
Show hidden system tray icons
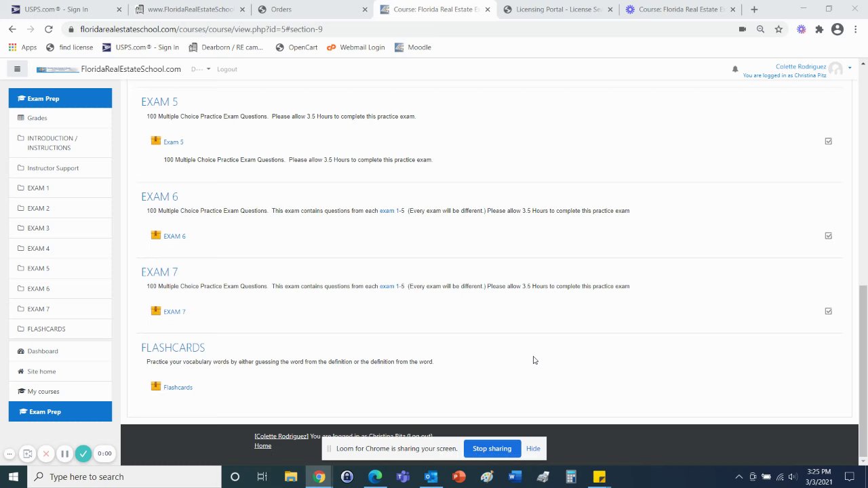738,476
